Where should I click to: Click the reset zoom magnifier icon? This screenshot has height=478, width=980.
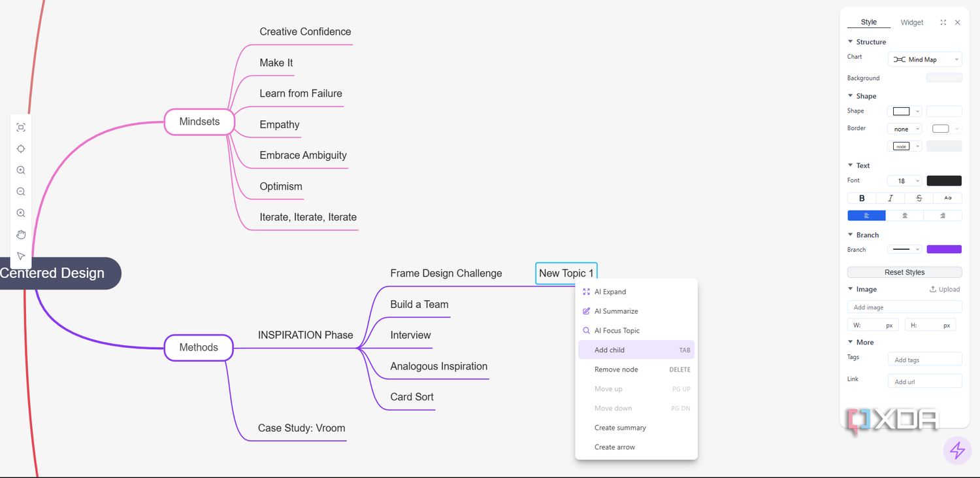pyautogui.click(x=21, y=213)
